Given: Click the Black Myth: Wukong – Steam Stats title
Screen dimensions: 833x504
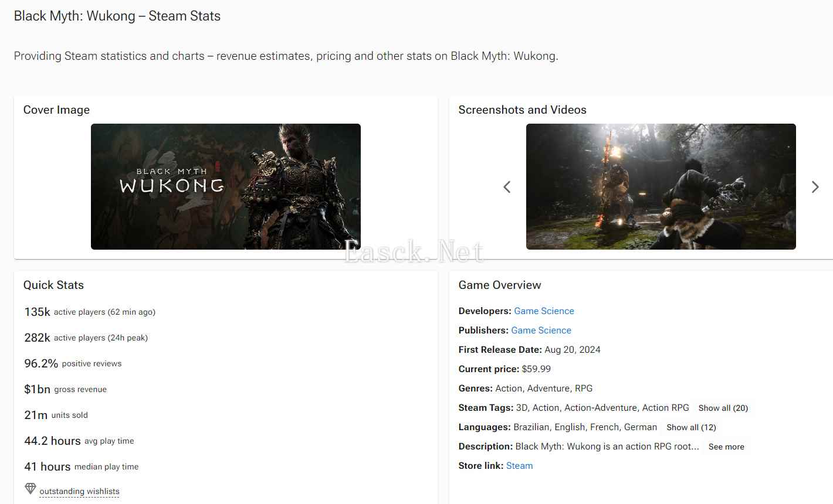Looking at the screenshot, I should coord(117,16).
